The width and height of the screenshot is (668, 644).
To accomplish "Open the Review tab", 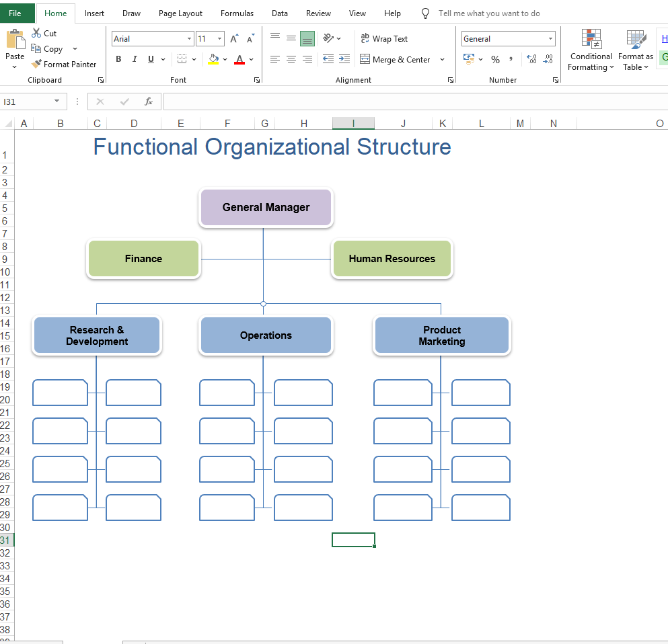I will (318, 13).
